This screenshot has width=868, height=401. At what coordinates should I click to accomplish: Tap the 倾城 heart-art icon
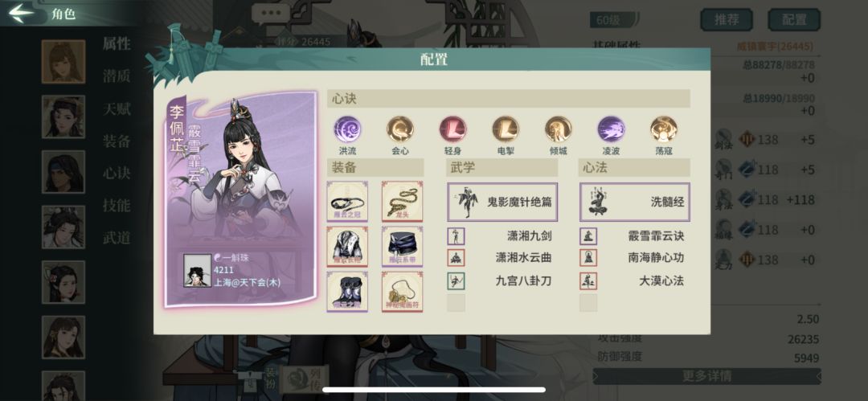coord(558,129)
